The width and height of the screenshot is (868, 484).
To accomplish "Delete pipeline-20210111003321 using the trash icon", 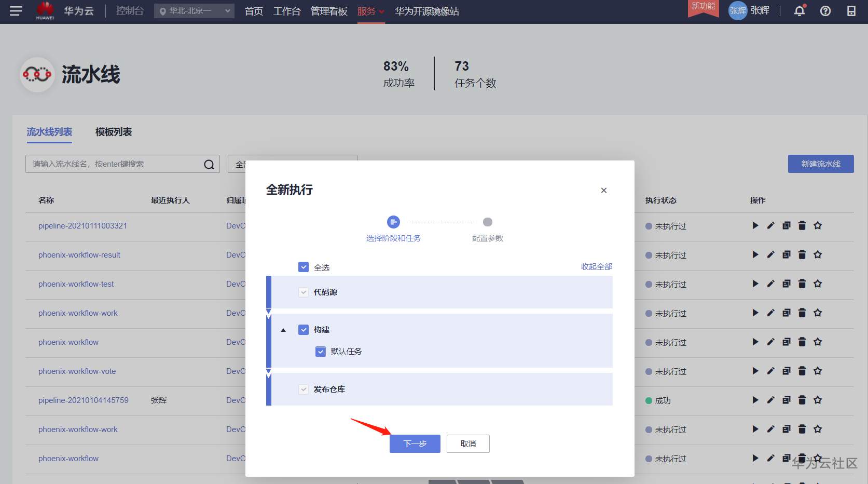I will click(x=802, y=225).
